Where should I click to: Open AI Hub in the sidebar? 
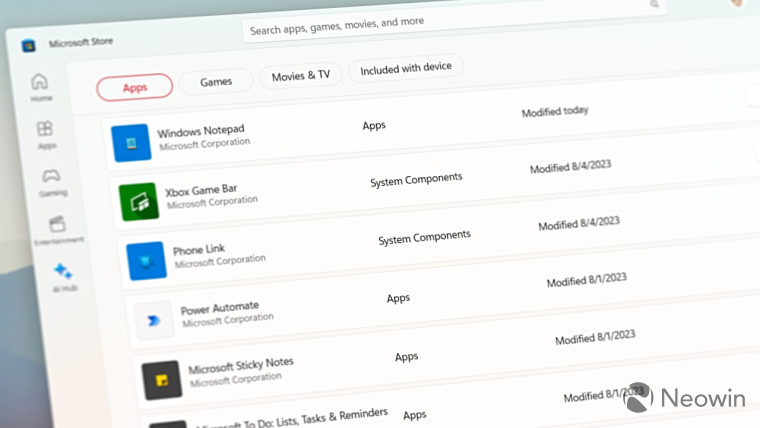click(64, 273)
